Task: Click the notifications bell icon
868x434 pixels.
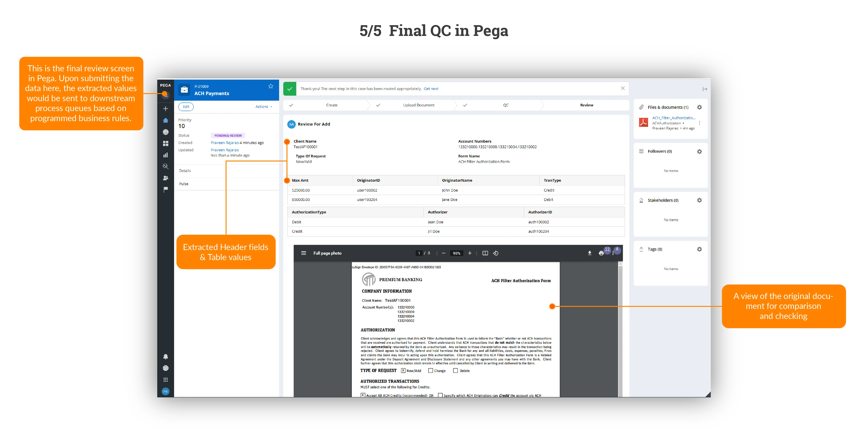Action: pos(165,356)
